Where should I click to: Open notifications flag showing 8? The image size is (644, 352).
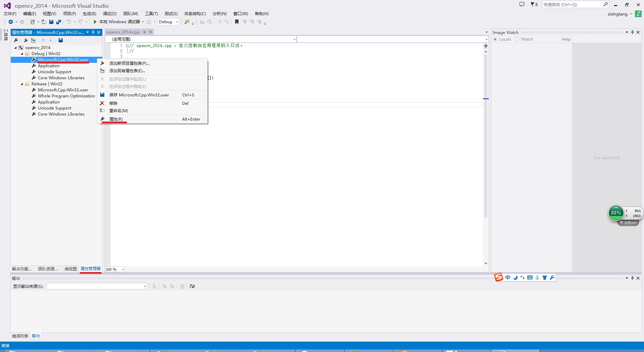pyautogui.click(x=534, y=4)
